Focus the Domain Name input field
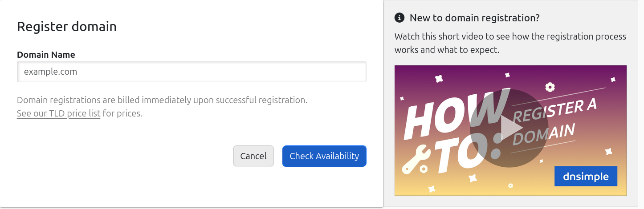The height and width of the screenshot is (209, 644). click(192, 72)
